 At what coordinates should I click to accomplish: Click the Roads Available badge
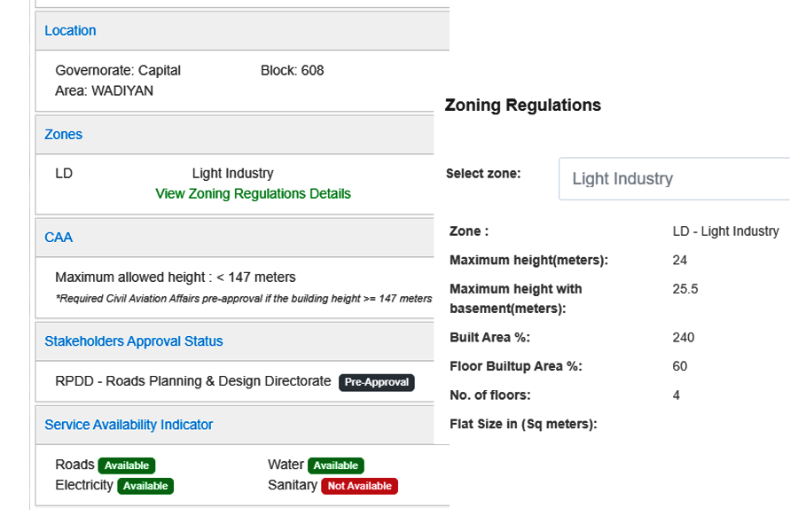(127, 465)
